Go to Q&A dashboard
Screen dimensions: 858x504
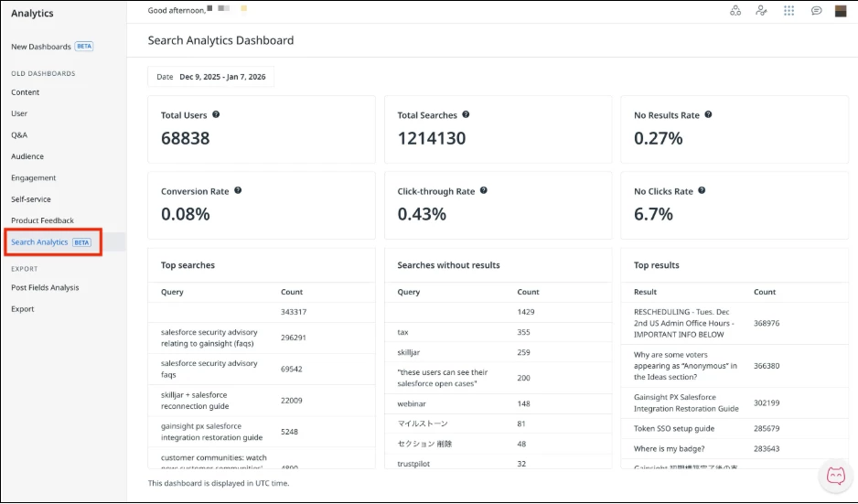pyautogui.click(x=19, y=135)
